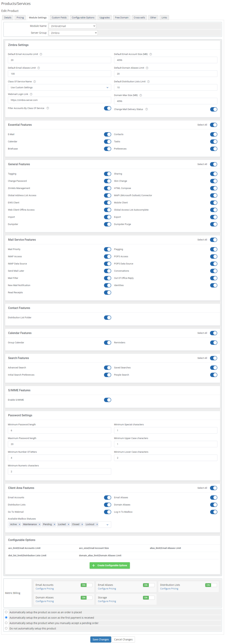The width and height of the screenshot is (226, 644).
Task: Toggle Select All for Essential Features
Action: tap(213, 125)
